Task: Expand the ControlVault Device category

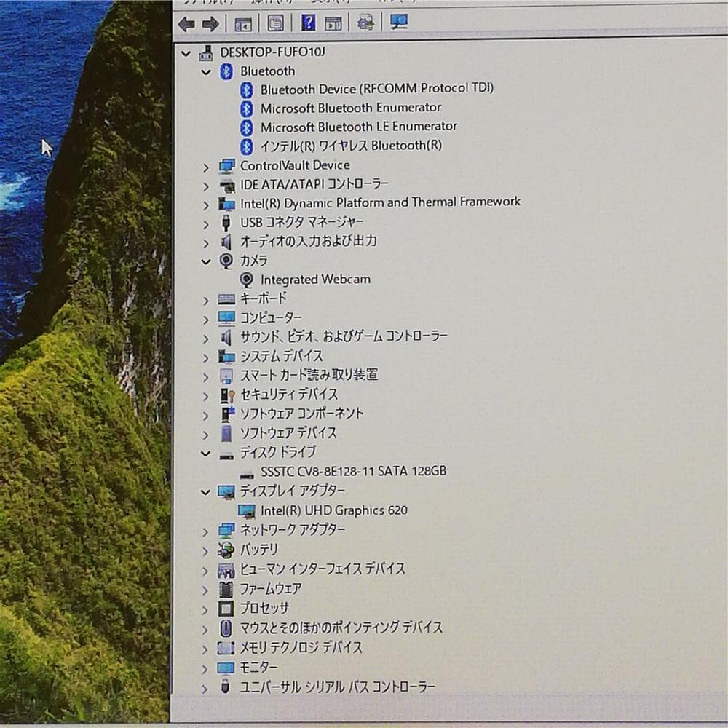Action: (206, 167)
